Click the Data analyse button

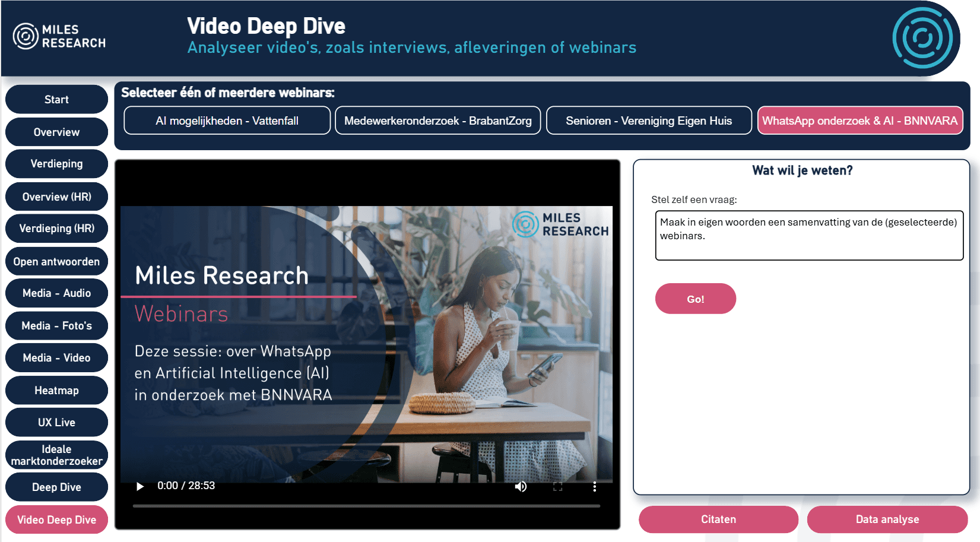click(887, 519)
